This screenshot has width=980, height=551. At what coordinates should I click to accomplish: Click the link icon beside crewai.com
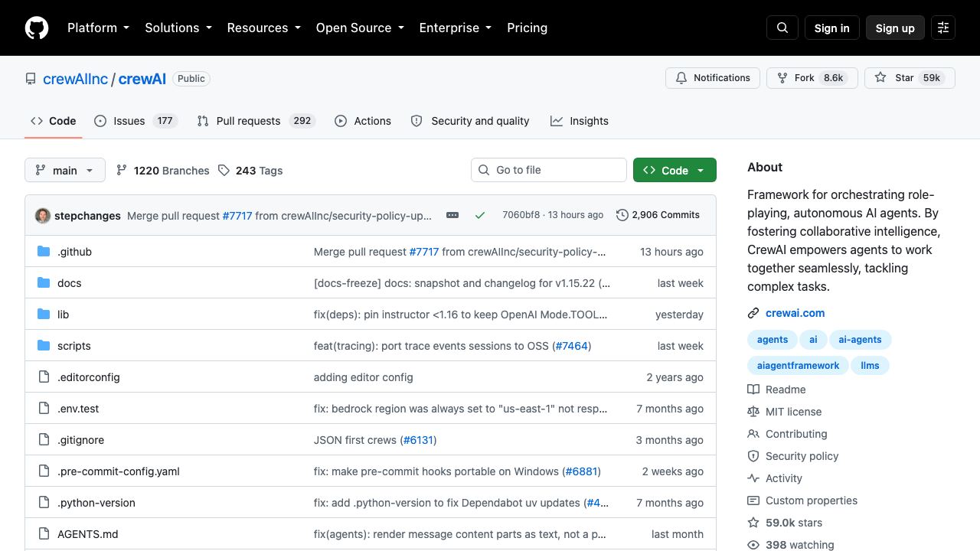[x=753, y=313]
